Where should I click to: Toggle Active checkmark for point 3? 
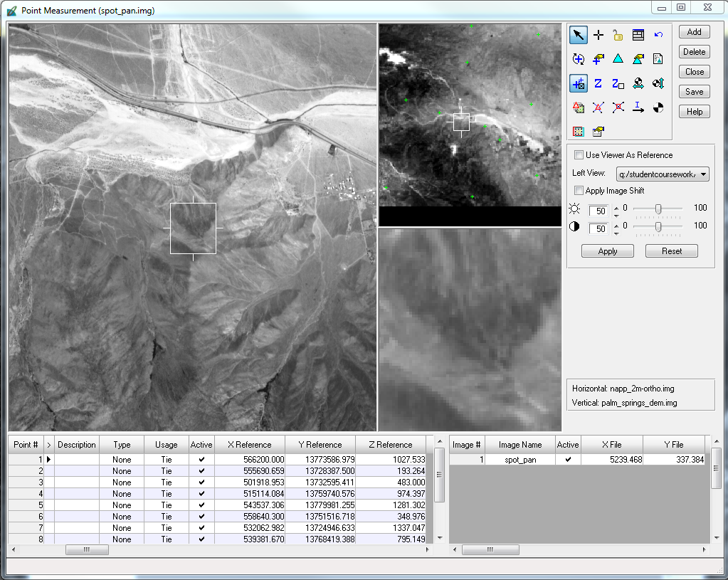pos(201,482)
